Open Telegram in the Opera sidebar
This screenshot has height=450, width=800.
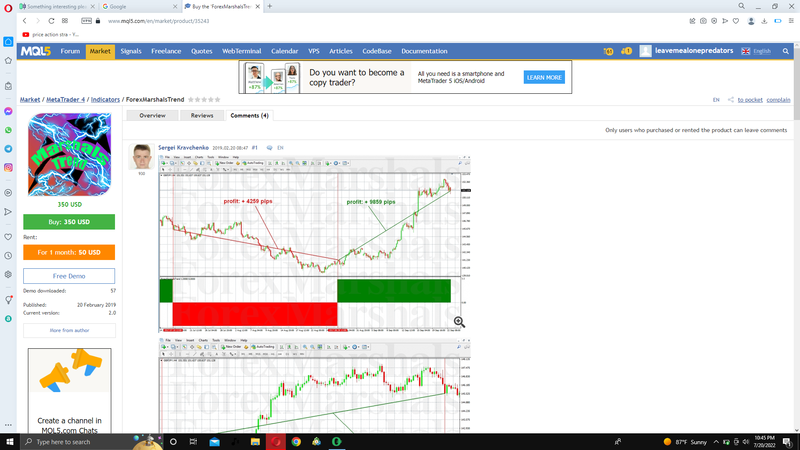8,149
